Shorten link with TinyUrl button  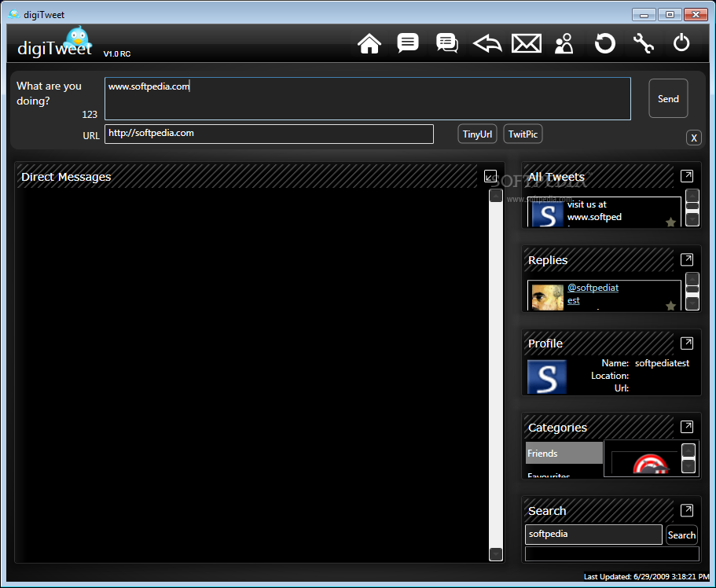477,134
